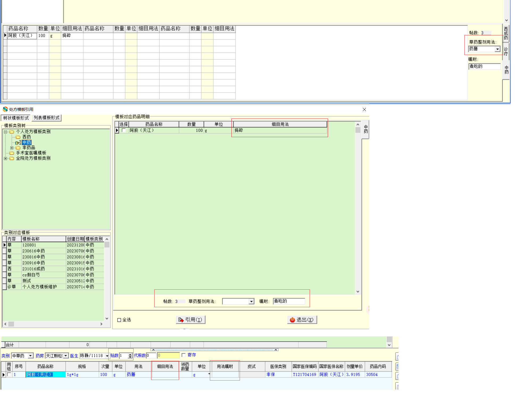The image size is (532, 397).
Task: Tick the 寄存 checkbox
Action: [x=184, y=355]
